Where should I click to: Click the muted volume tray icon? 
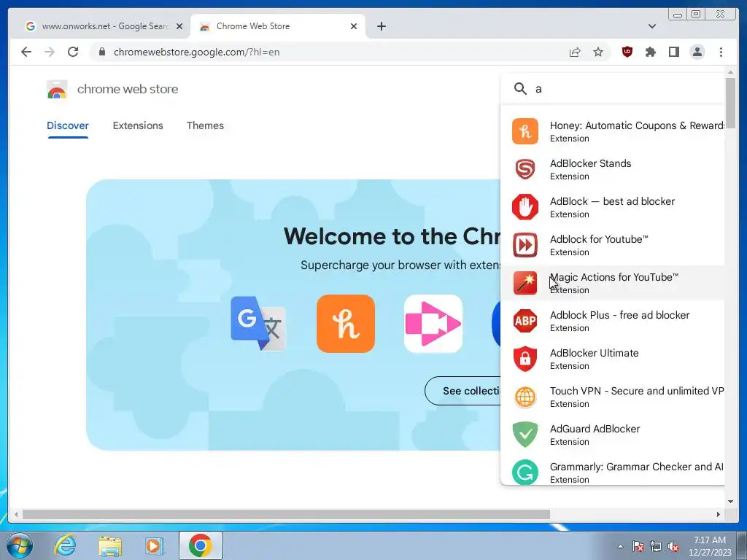[673, 546]
